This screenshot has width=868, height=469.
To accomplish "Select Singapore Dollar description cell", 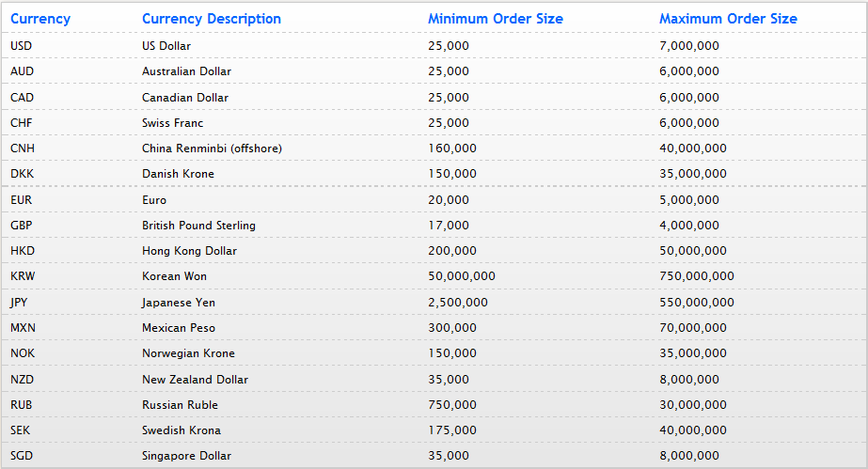I will click(187, 456).
